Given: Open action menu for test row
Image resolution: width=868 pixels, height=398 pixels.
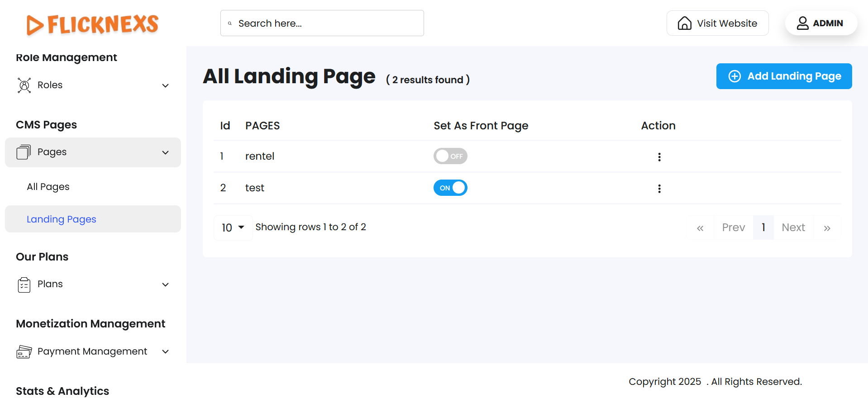Looking at the screenshot, I should point(659,189).
